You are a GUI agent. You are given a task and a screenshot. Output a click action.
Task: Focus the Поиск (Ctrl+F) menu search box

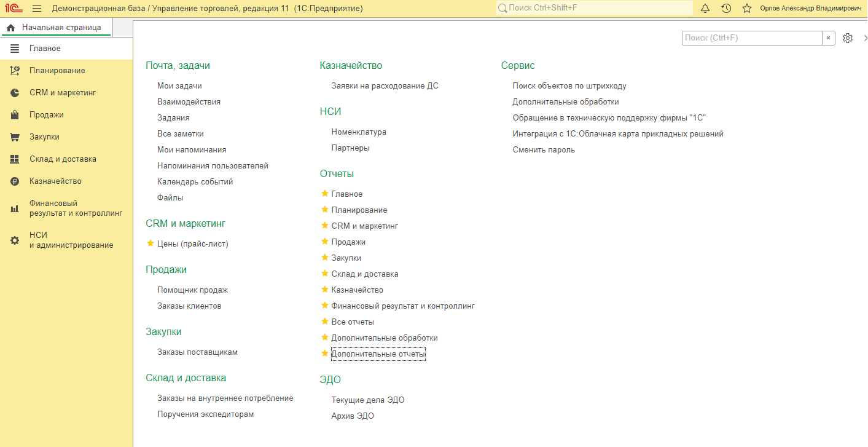coord(751,38)
